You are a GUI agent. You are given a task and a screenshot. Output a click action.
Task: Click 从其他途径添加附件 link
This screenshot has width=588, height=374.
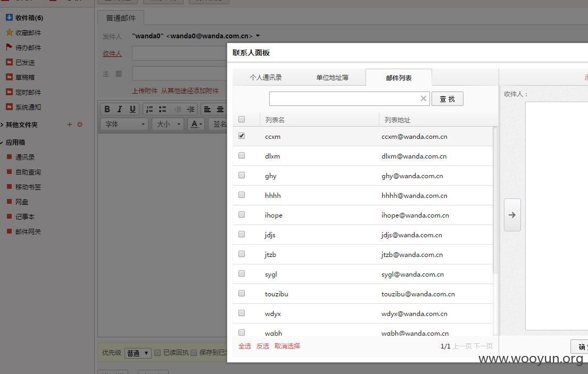click(x=190, y=90)
